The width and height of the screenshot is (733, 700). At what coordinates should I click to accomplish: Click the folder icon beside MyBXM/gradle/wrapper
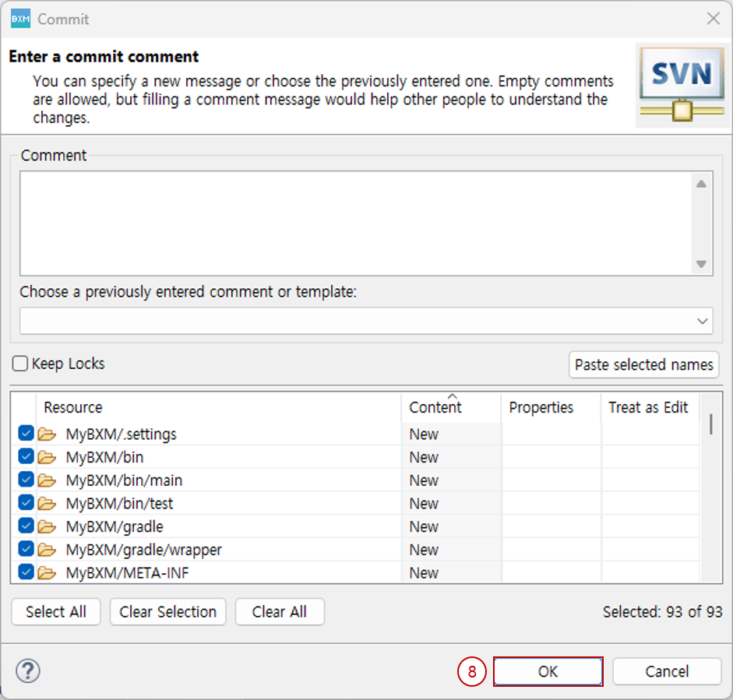click(47, 550)
